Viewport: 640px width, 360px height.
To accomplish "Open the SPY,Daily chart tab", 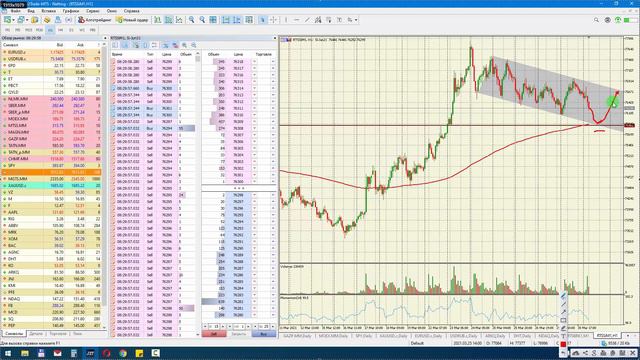I will pyautogui.click(x=363, y=336).
